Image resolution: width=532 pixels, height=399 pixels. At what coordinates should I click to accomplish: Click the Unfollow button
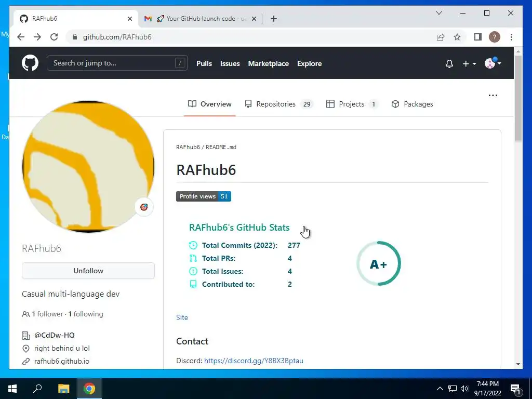pyautogui.click(x=88, y=271)
